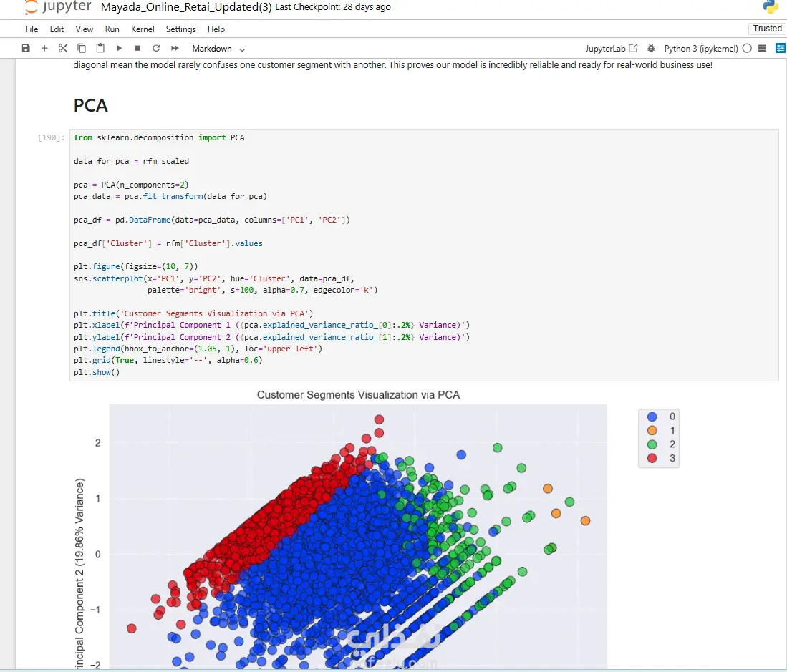Click red legend marker for cluster 3
Viewport: 787px width, 672px height.
click(652, 458)
